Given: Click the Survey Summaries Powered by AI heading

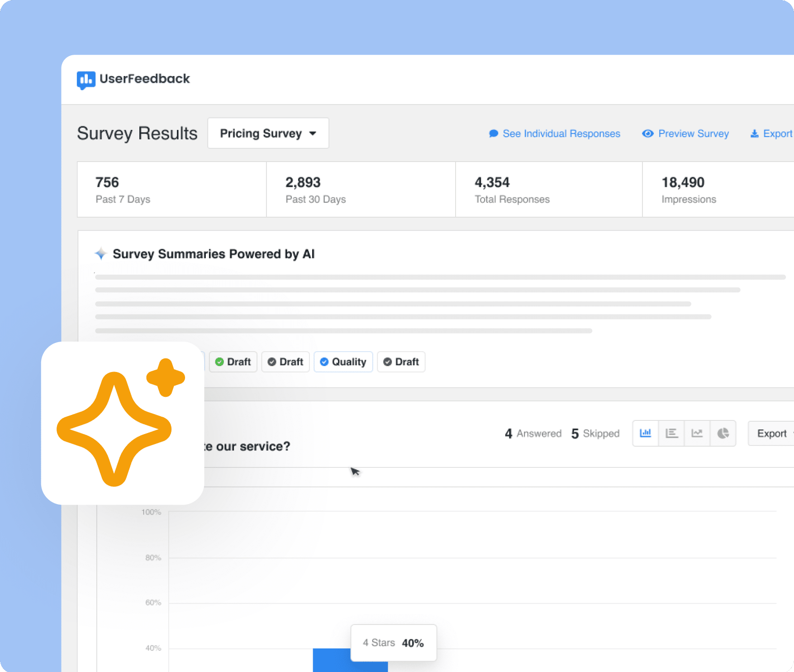Looking at the screenshot, I should click(214, 254).
